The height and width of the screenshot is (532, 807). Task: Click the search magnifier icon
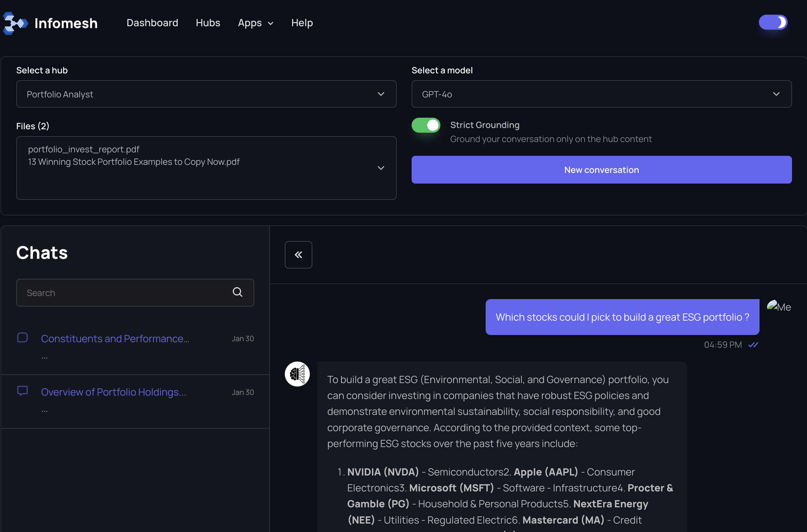pyautogui.click(x=238, y=292)
